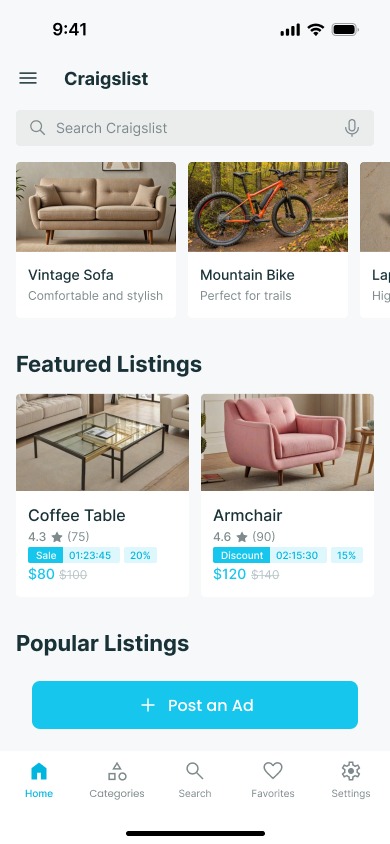The height and width of the screenshot is (844, 390).
Task: Open Favorites heart icon
Action: point(273,771)
